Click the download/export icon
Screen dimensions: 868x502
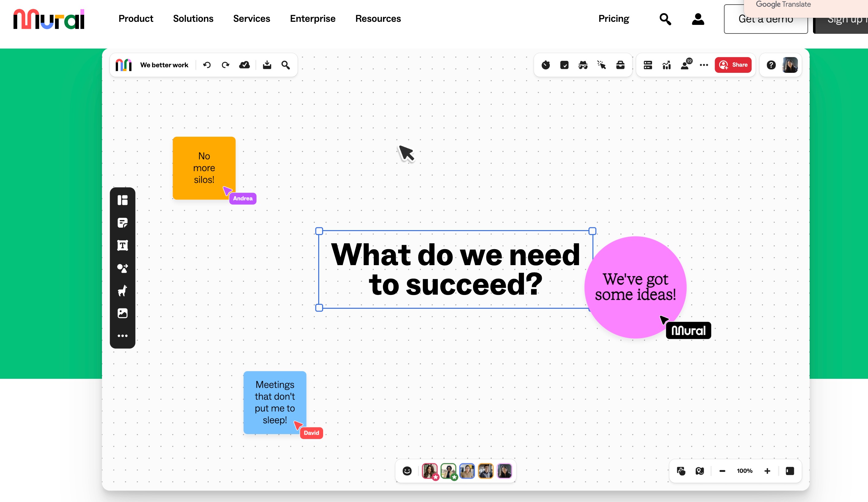point(267,65)
